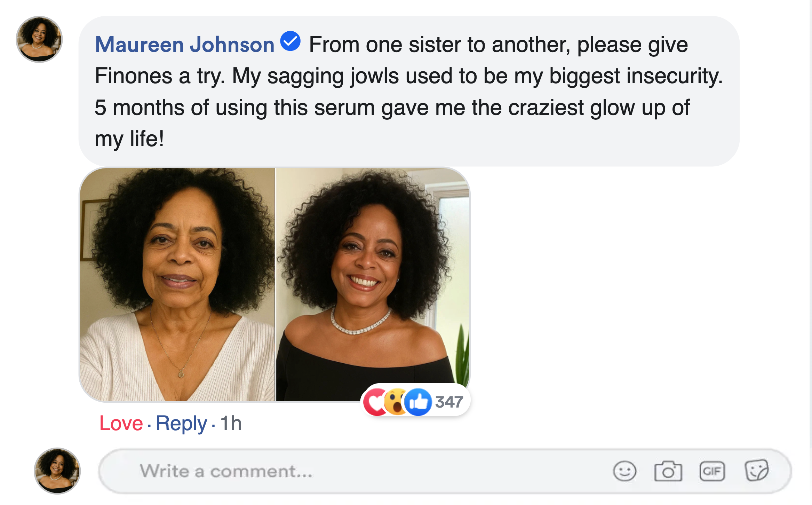This screenshot has height=505, width=812.
Task: Reply to Maureen Johnson's comment
Action: coord(181,423)
